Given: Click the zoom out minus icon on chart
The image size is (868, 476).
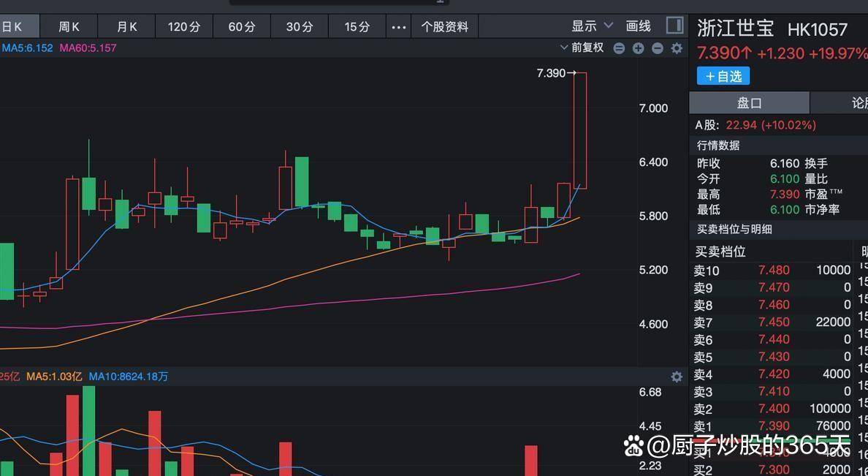Looking at the screenshot, I should tap(657, 48).
